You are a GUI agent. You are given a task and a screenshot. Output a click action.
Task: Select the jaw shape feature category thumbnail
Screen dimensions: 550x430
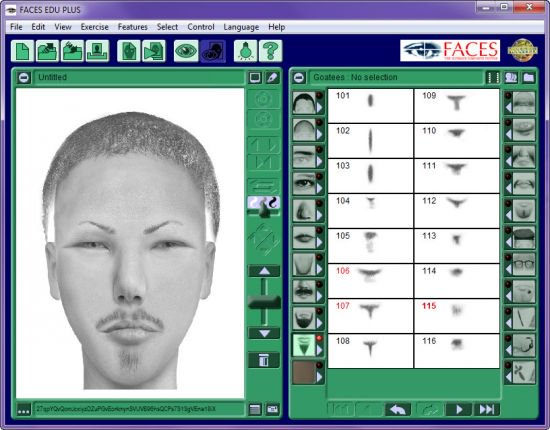[x=304, y=264]
